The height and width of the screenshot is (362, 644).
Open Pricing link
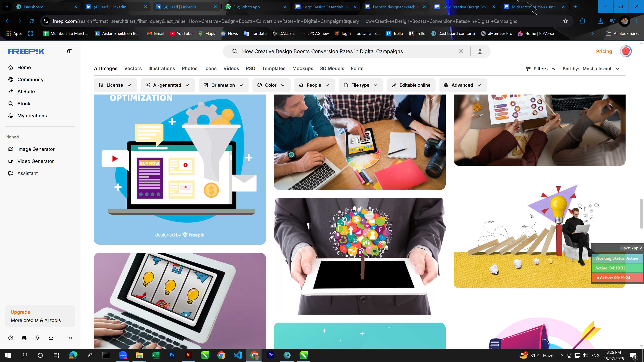(604, 51)
